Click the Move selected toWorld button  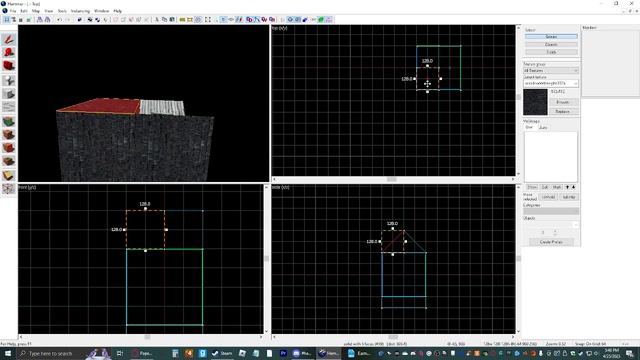548,197
